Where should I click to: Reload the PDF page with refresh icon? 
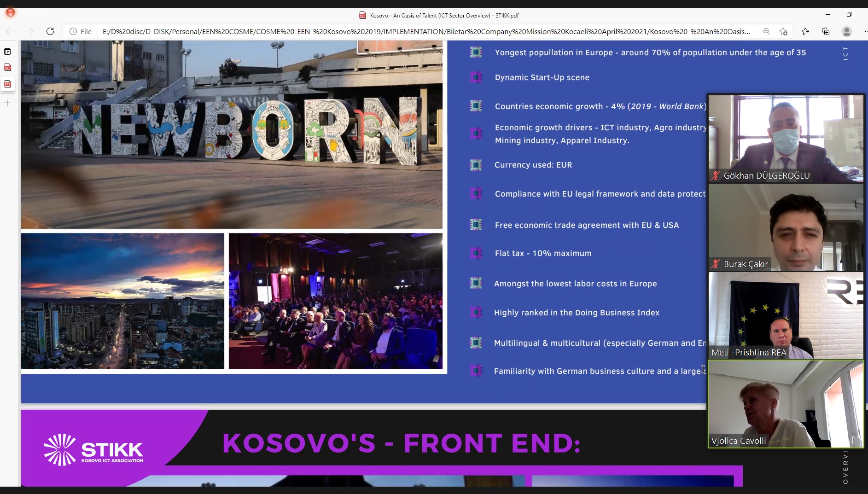50,31
